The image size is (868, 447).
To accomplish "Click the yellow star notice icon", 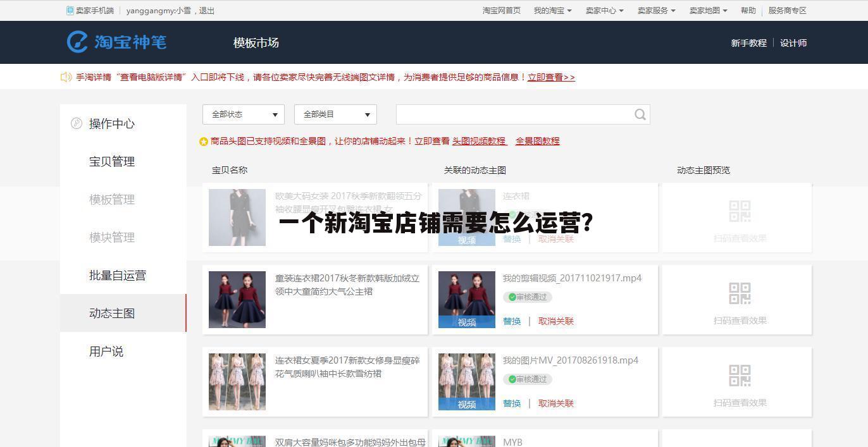I will tap(204, 142).
